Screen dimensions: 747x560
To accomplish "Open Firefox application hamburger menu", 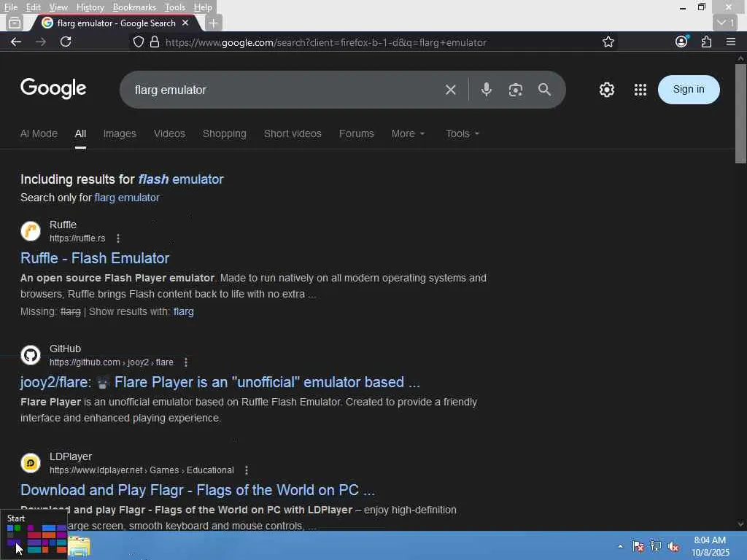I will pos(731,42).
